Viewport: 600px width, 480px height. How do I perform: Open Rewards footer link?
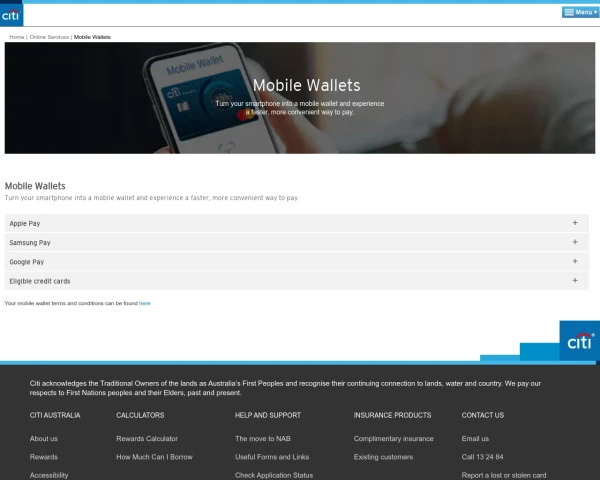pyautogui.click(x=44, y=457)
